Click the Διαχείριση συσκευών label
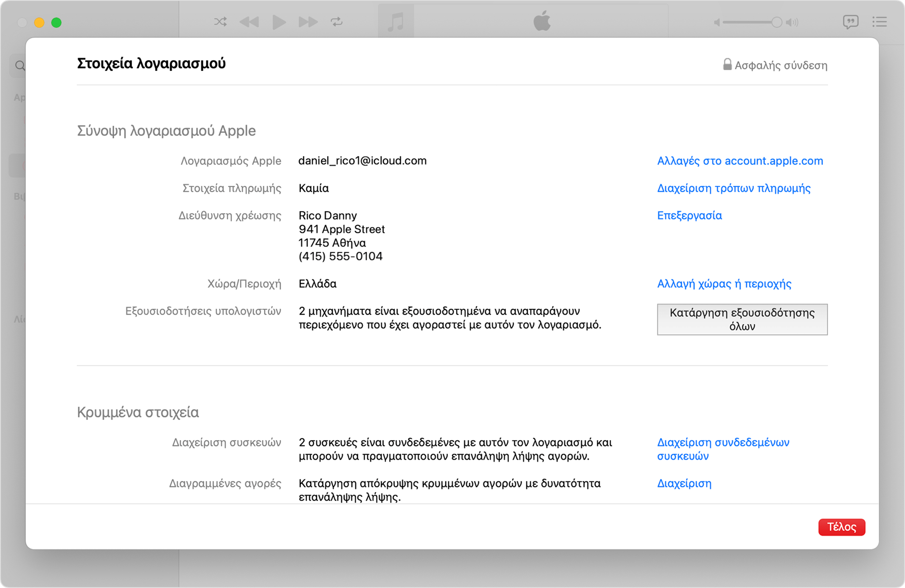905x588 pixels. coord(226,442)
